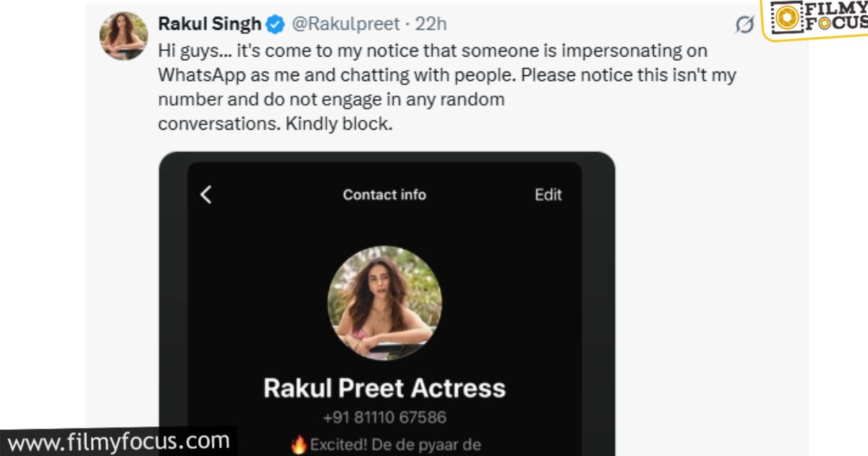Image resolution: width=868 pixels, height=456 pixels.
Task: Click the 22h tweet timestamp
Action: [431, 24]
